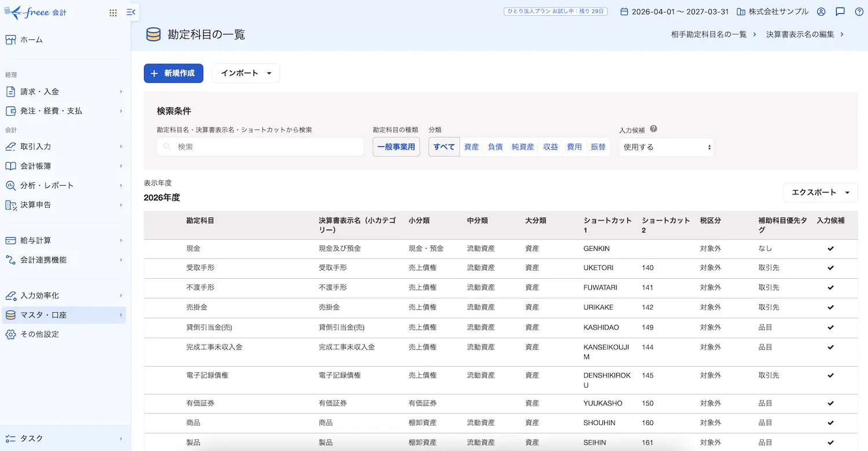Expand the タスク panel

tap(64, 438)
